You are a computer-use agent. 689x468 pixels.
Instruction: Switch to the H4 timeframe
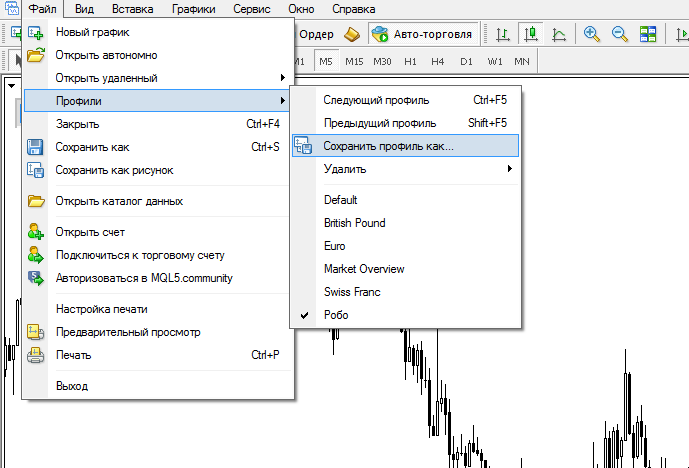pos(438,62)
